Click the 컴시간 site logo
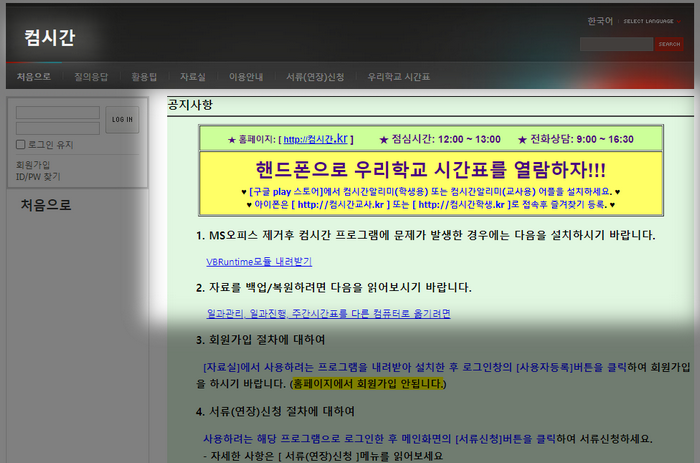Screen dimensions: 700x463 tap(49, 39)
